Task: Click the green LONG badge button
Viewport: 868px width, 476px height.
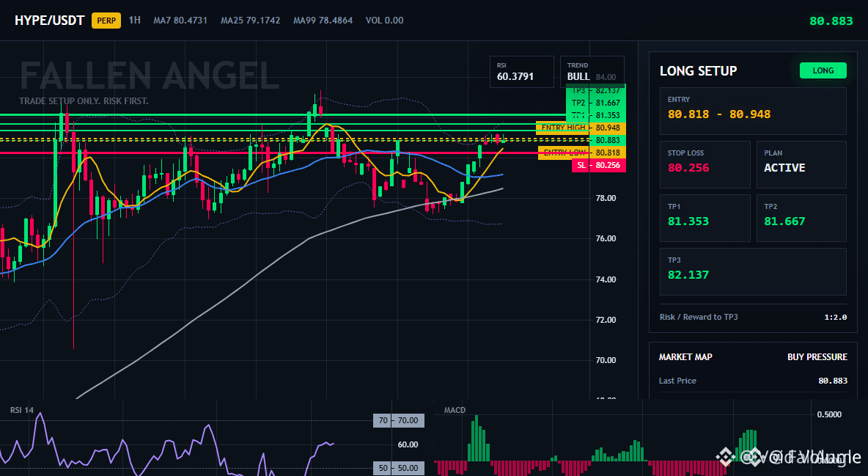Action: tap(823, 70)
